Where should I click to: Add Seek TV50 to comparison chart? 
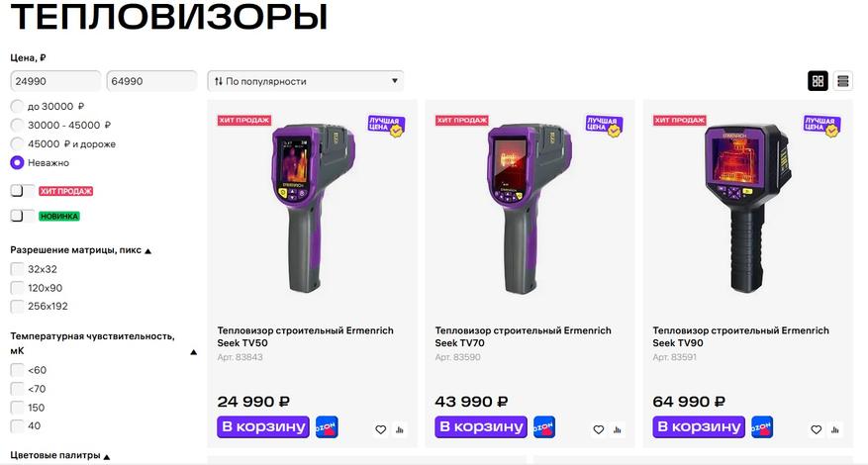[400, 429]
